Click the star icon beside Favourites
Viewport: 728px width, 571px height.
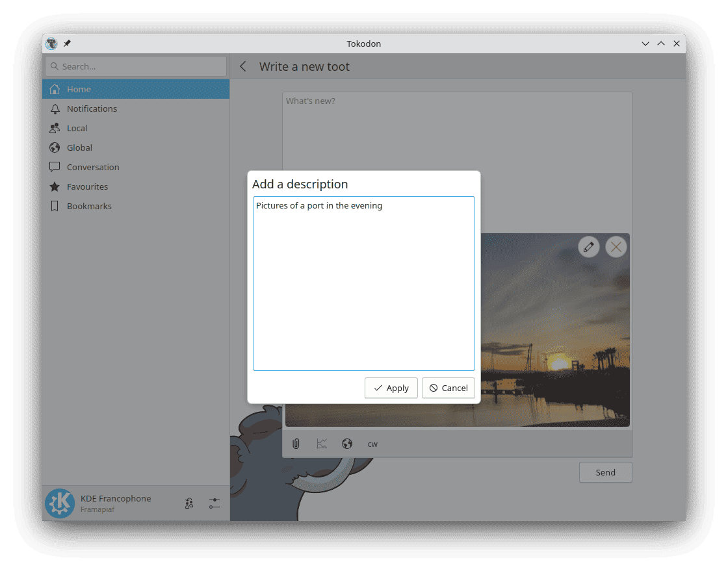pos(55,186)
